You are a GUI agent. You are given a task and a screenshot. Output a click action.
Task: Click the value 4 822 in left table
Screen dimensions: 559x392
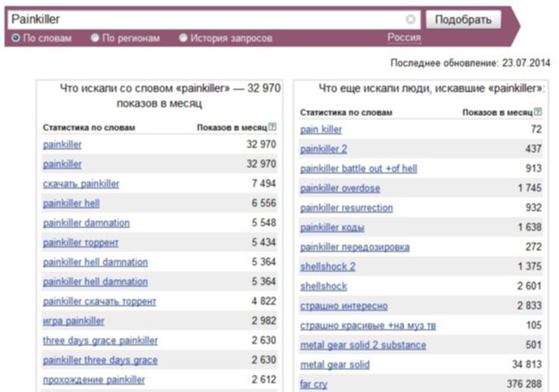coord(264,301)
